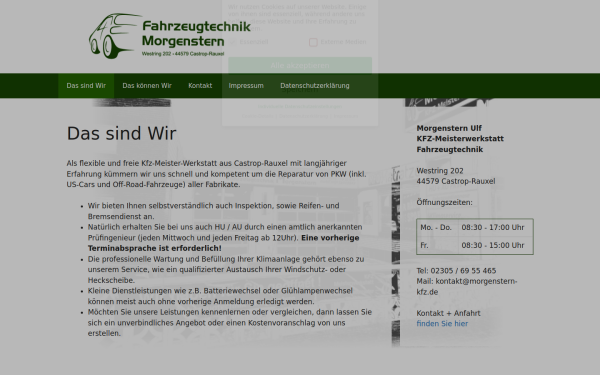Click the bullet about Kostenvoranschlag
The width and height of the screenshot is (600, 375).
(230, 323)
